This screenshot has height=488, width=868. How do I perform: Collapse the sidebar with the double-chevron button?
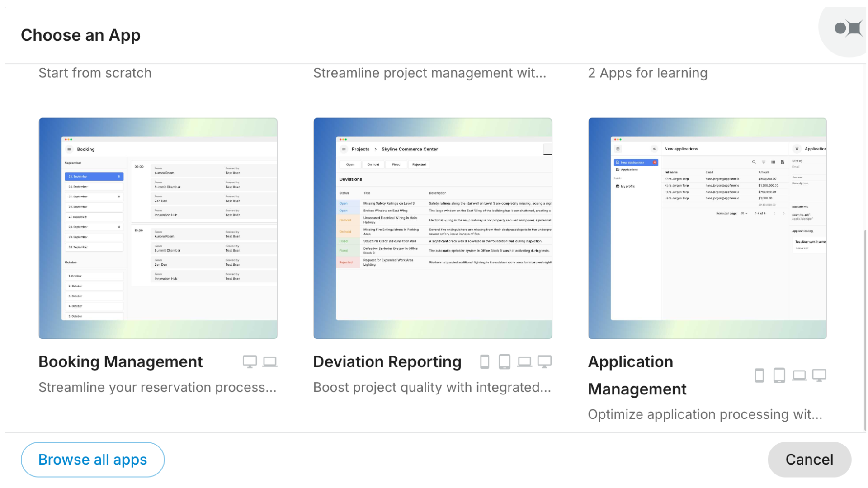coord(654,149)
